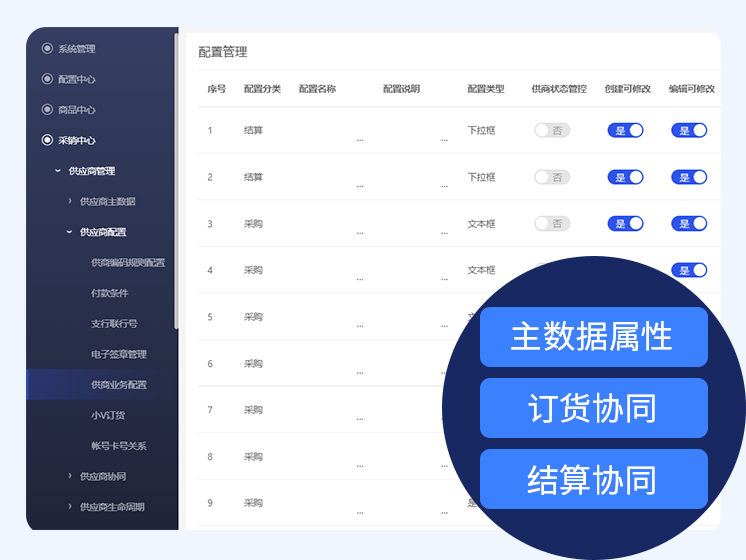
Task: Expand the 供应商生命周期 submenu
Action: 70,507
